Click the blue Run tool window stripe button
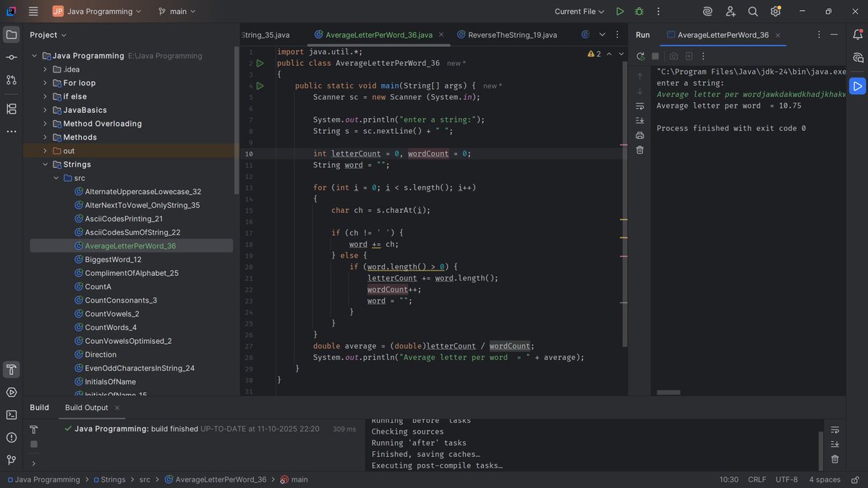The width and height of the screenshot is (868, 488). (858, 86)
